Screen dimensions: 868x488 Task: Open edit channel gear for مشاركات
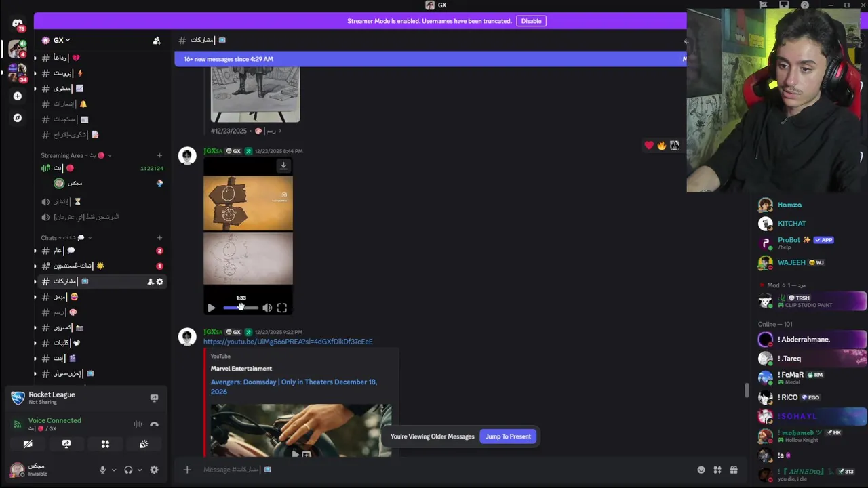pyautogui.click(x=160, y=282)
